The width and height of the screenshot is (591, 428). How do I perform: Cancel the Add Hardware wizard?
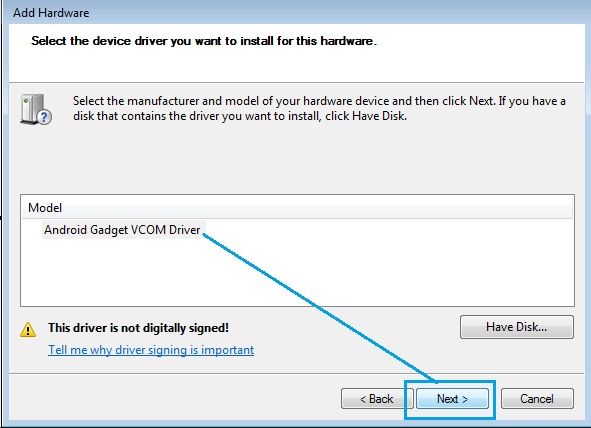pos(537,399)
